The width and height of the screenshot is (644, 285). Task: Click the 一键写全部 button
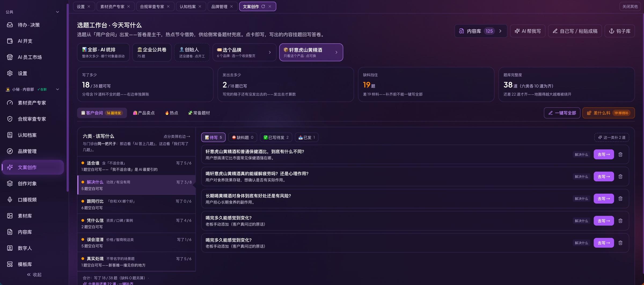tap(562, 113)
